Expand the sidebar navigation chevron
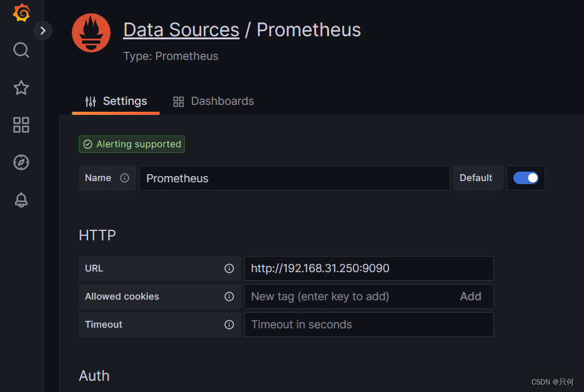584x392 pixels. click(x=42, y=30)
